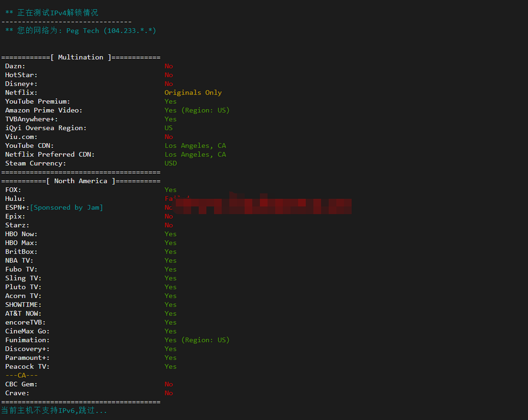This screenshot has width=528, height=420.
Task: Select "Los Angeles, CA" beside YouTube CDN
Action: pyautogui.click(x=195, y=145)
